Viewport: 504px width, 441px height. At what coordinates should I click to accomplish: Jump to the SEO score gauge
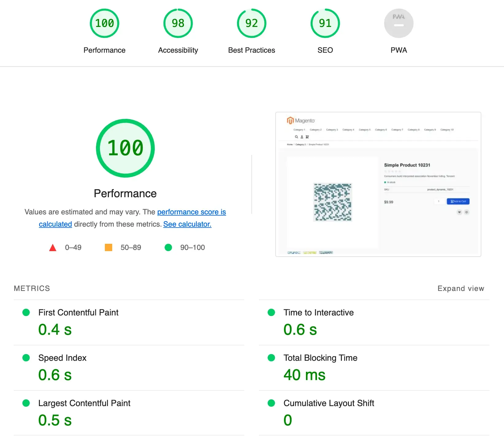point(325,23)
